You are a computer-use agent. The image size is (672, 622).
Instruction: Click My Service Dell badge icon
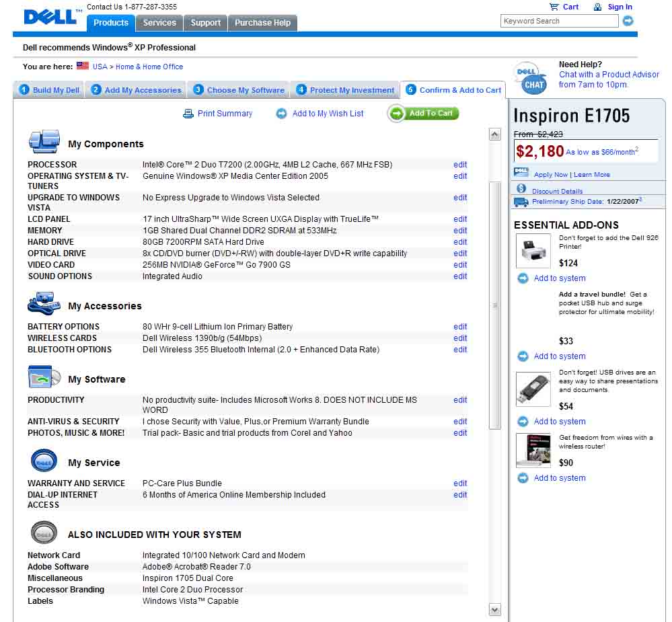(x=44, y=461)
